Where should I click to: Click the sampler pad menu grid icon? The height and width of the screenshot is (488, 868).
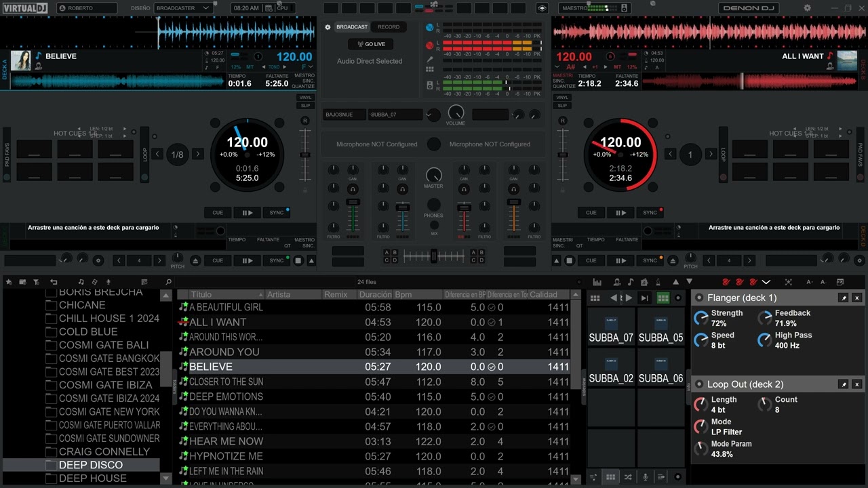pos(595,298)
